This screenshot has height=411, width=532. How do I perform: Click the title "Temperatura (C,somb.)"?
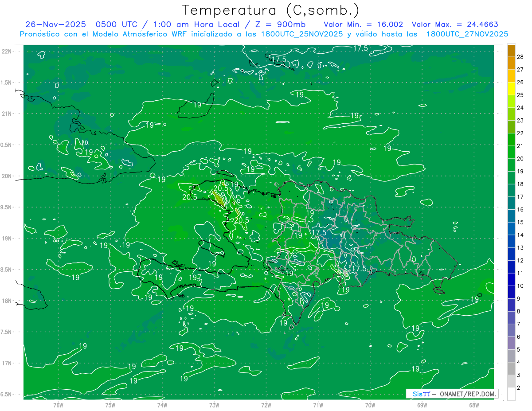coord(270,11)
